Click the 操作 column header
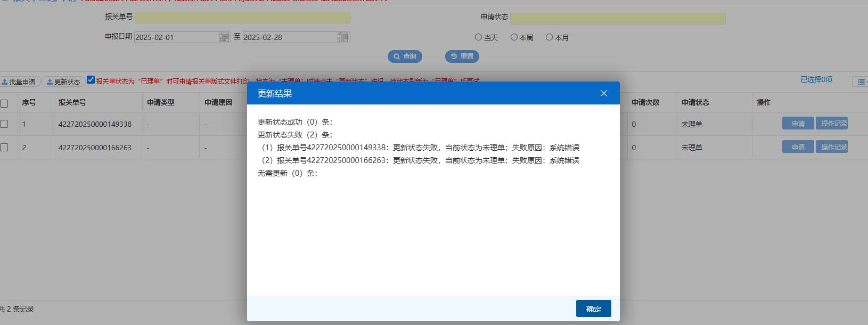868x325 pixels. [x=764, y=102]
